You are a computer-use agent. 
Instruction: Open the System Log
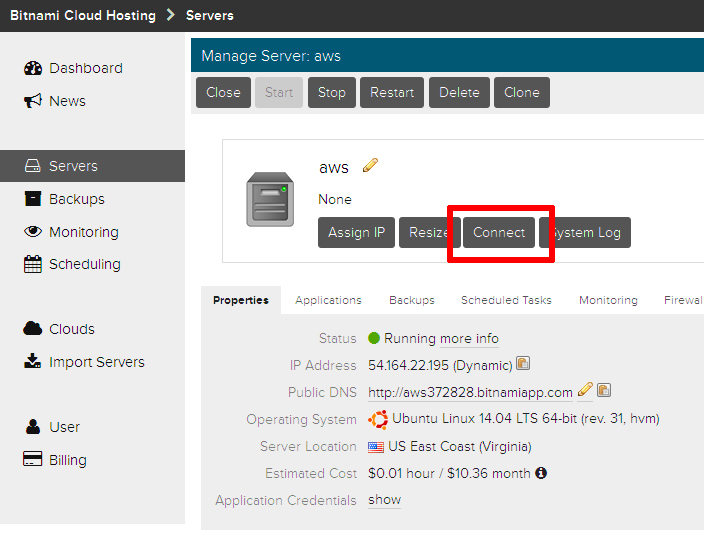coord(585,233)
